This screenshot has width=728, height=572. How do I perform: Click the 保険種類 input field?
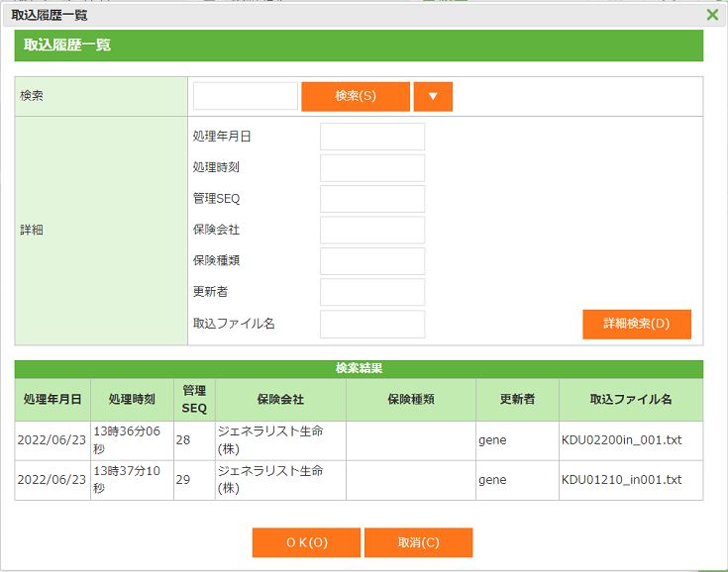[x=371, y=261]
